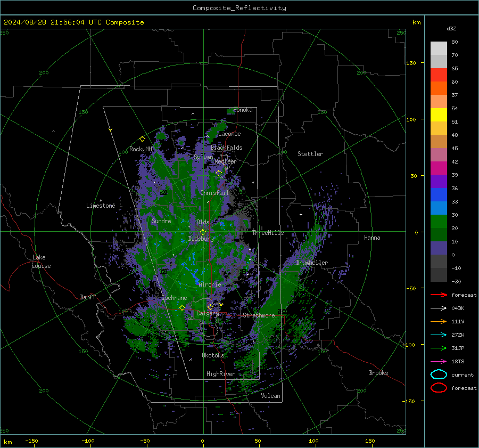Click the 'Brooks' city label
Viewport: 479px width, 448px height.
click(x=378, y=373)
